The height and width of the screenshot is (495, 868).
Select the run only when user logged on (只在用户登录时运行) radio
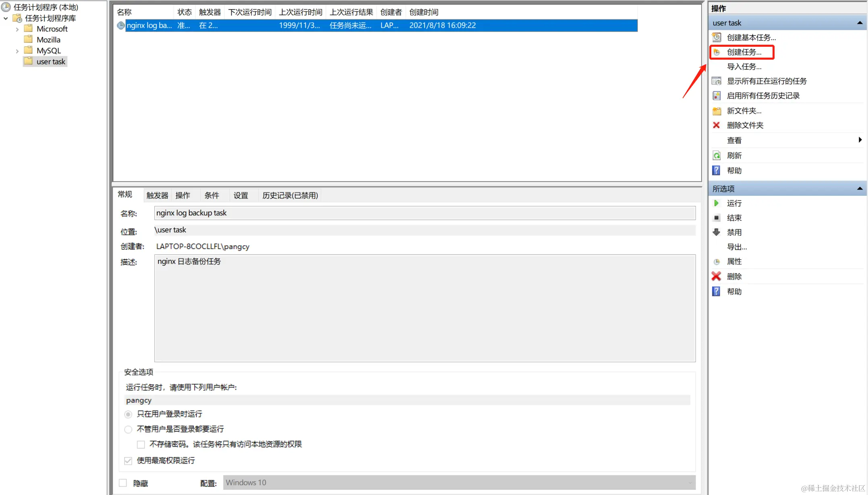point(128,414)
